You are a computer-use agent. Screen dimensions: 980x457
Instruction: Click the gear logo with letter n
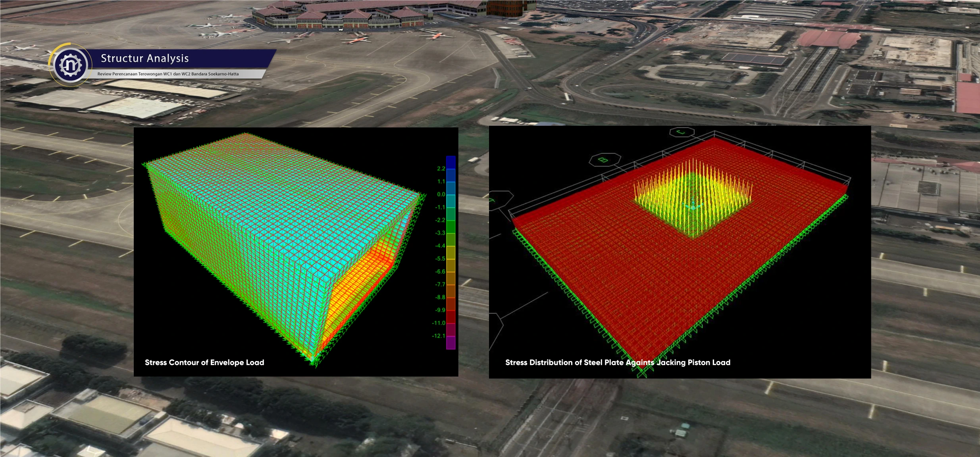[71, 65]
